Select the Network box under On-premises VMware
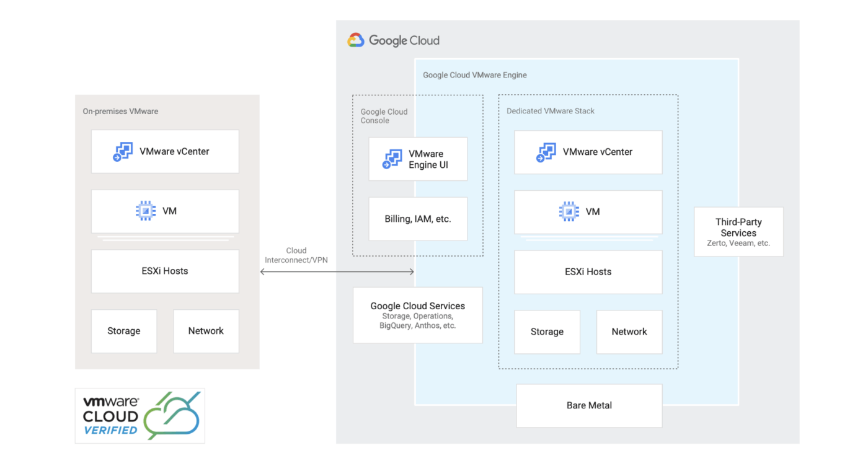 205,331
